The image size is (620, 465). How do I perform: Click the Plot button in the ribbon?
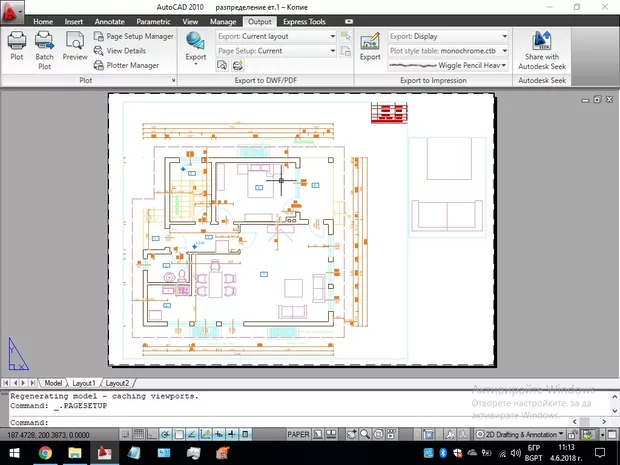17,46
